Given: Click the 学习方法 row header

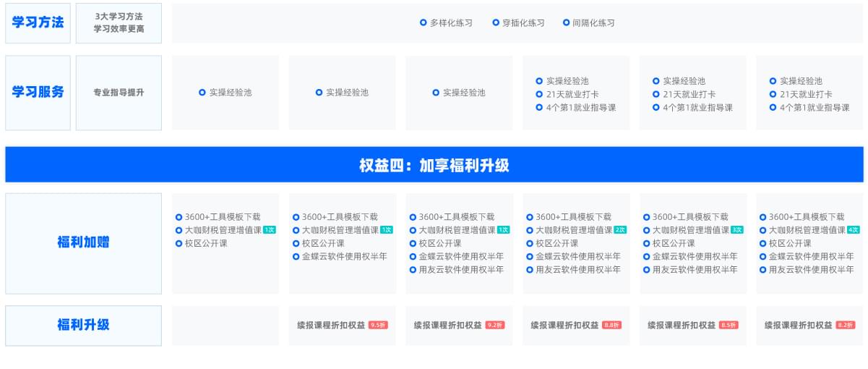Looking at the screenshot, I should pyautogui.click(x=38, y=23).
